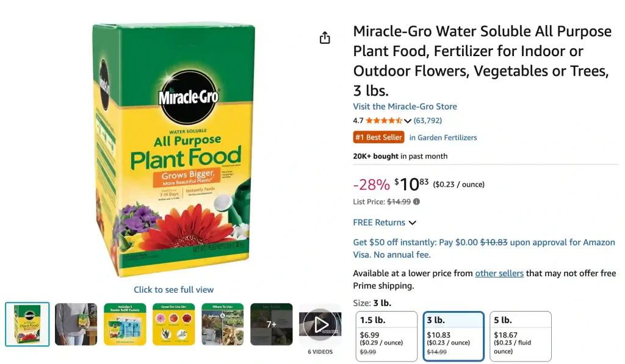Click the 7+ more images thumbnail overlay
This screenshot has width=625, height=364.
tap(272, 324)
